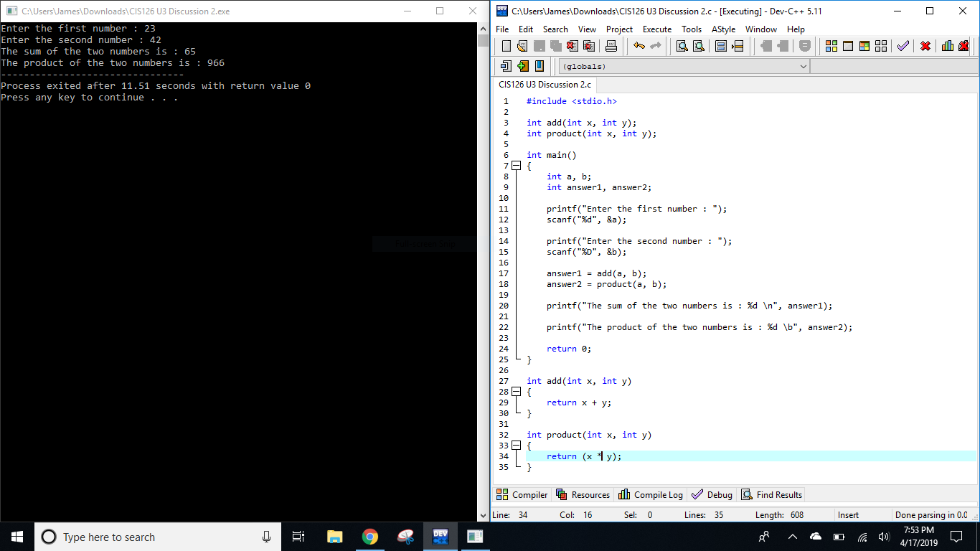Screen dimensions: 980x551
Task: Click the Redo arrow icon
Action: point(655,46)
